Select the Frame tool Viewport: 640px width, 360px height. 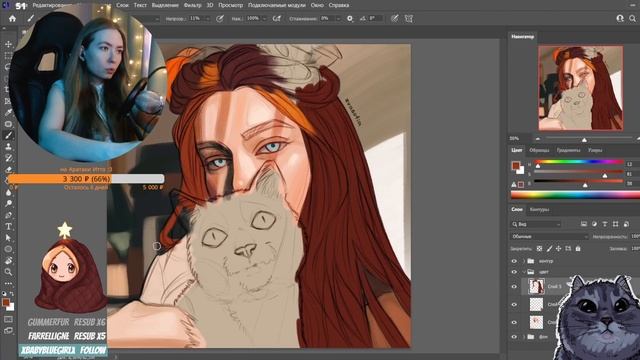[8, 101]
